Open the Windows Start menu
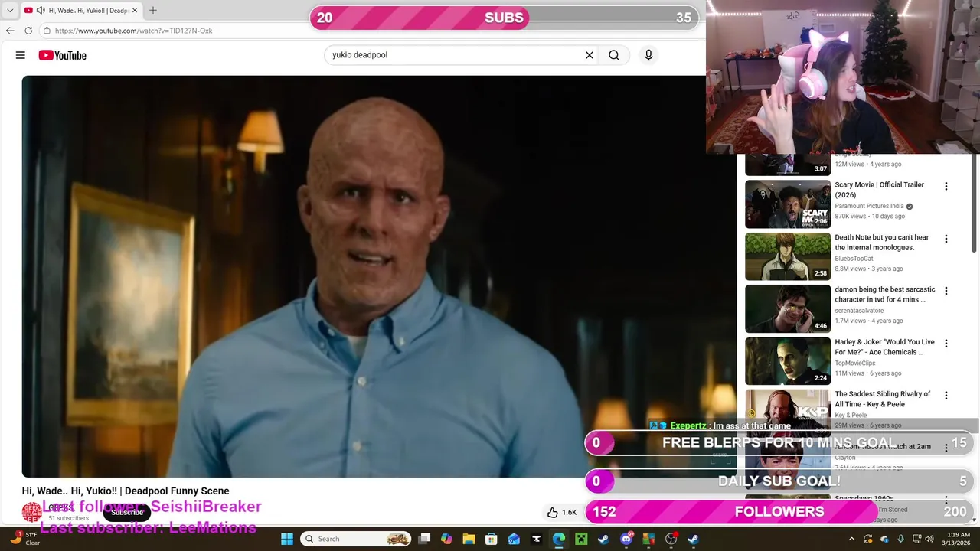This screenshot has height=551, width=980. [x=287, y=539]
